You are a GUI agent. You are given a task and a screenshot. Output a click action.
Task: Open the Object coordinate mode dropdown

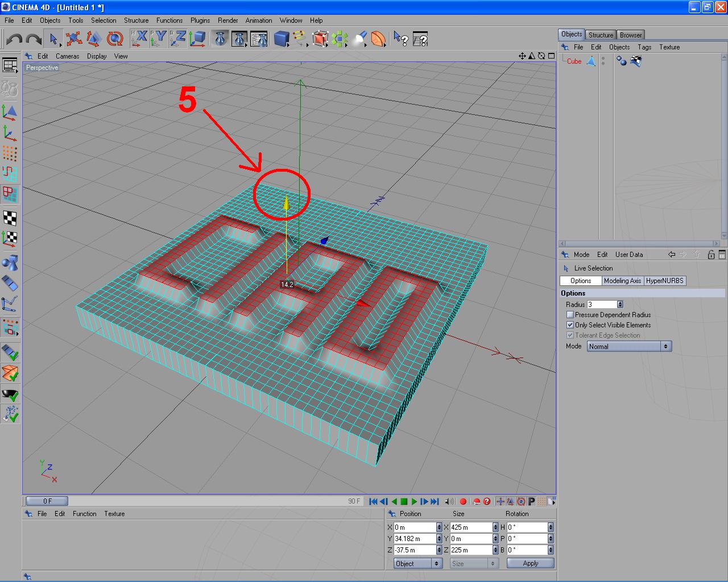click(418, 563)
